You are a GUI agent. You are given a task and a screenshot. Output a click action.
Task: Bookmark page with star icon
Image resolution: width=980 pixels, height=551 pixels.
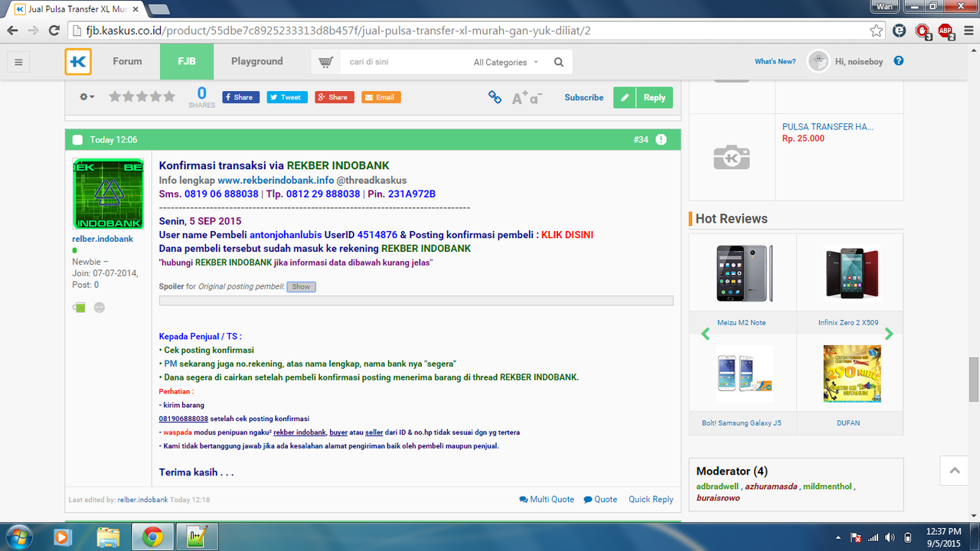(876, 31)
